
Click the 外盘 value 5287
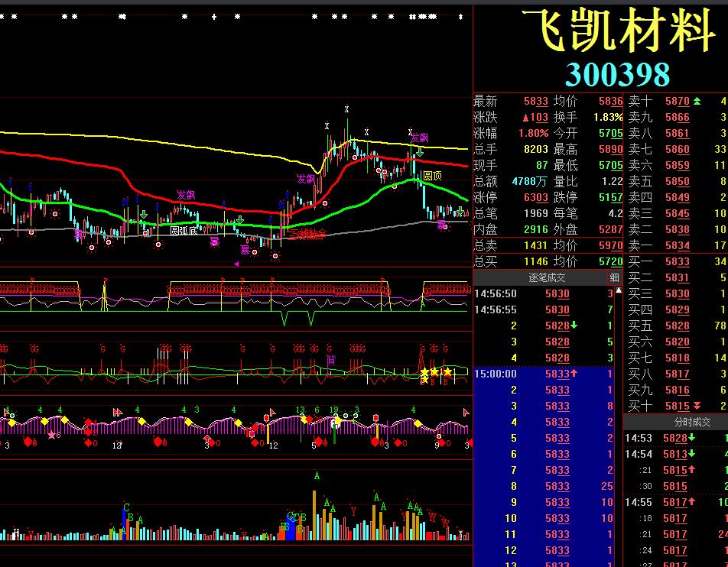(610, 230)
